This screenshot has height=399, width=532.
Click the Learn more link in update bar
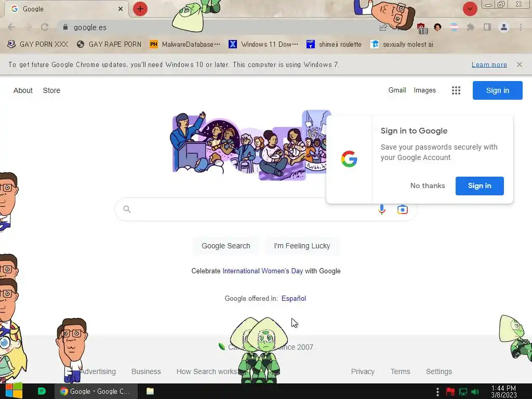pos(489,64)
